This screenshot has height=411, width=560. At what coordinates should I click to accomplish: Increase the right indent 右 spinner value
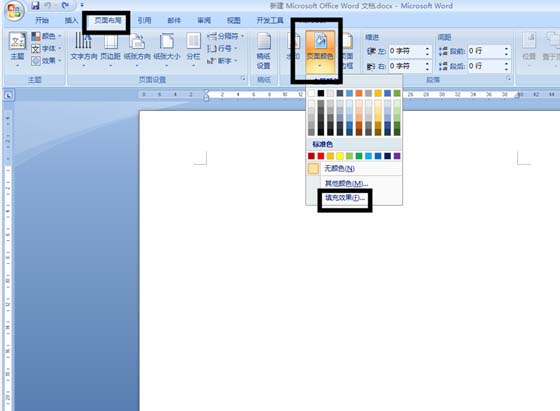point(428,63)
